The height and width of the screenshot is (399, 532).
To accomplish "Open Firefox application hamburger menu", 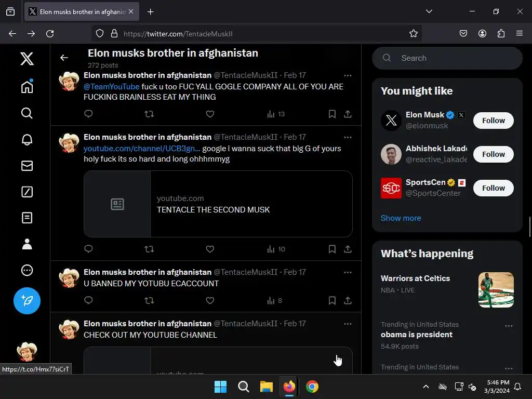I will click(520, 33).
